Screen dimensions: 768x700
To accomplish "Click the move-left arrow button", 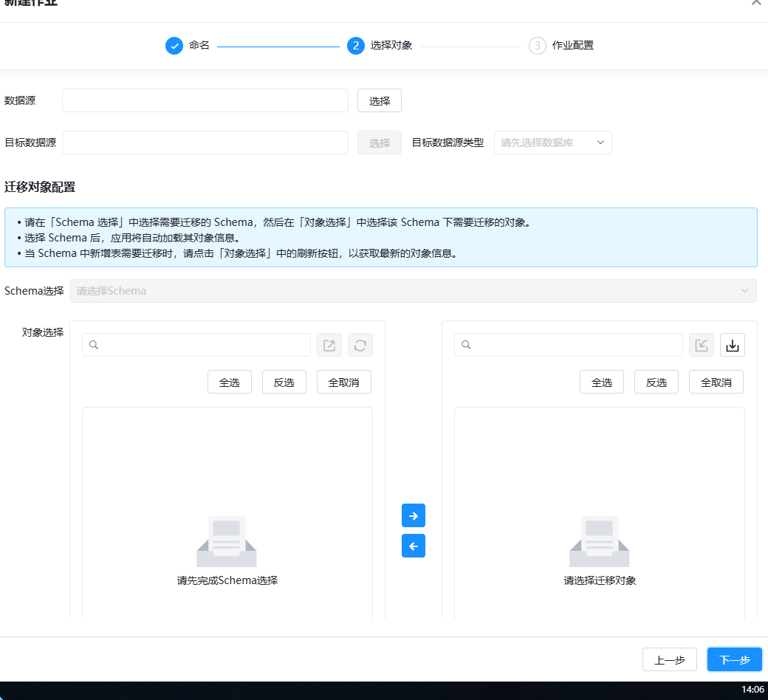I will click(x=413, y=546).
